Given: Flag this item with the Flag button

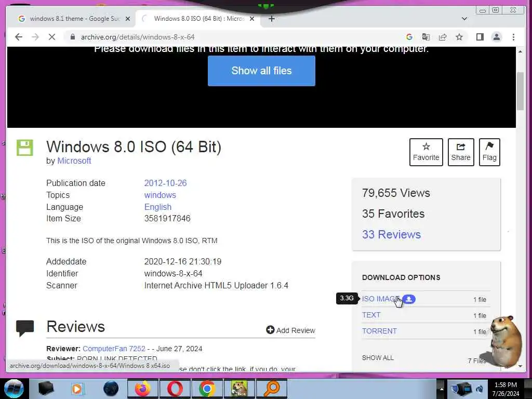Looking at the screenshot, I should pos(489,152).
